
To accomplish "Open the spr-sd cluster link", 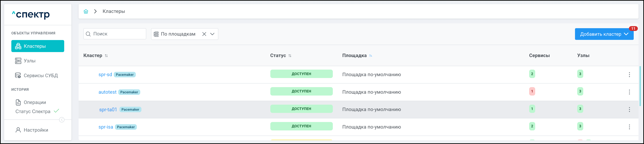I will pyautogui.click(x=105, y=75).
